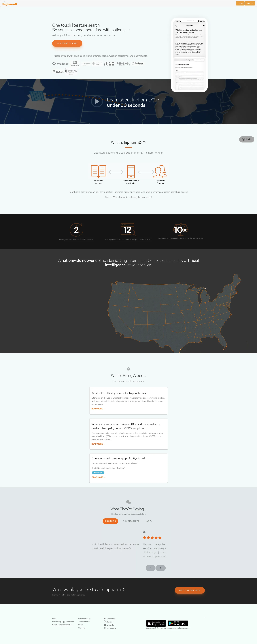The image size is (257, 644).
Task: Click the five-star rating on review
Action: 152,537
